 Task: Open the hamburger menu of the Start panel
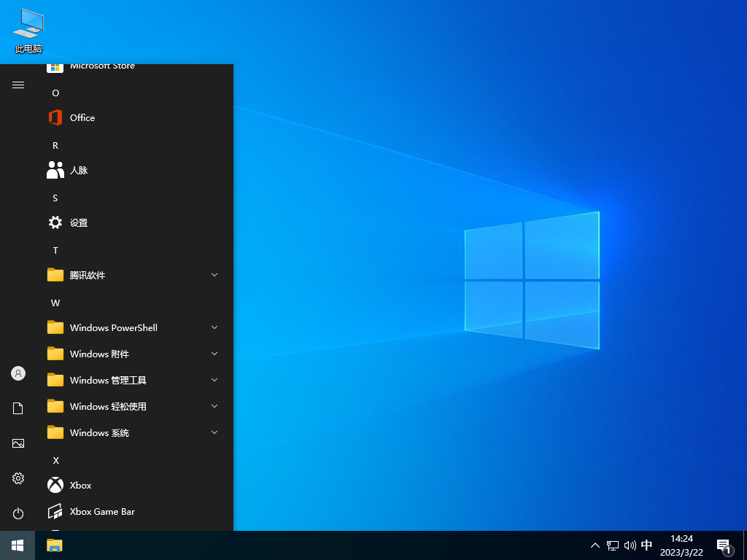tap(18, 85)
